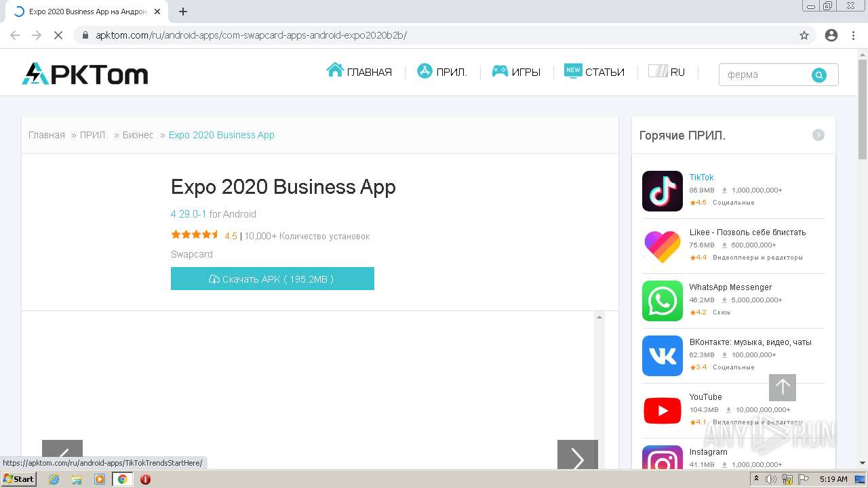Click the WhatsApp Messenger app icon
Viewport: 868px width, 488px height.
[x=663, y=301]
